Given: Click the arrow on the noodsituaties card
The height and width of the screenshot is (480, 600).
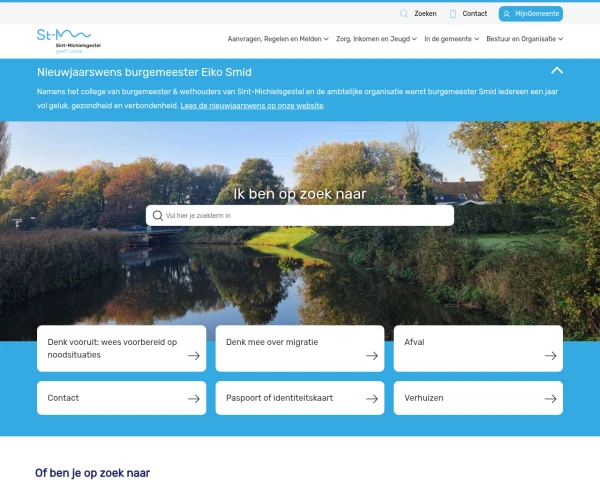Looking at the screenshot, I should coord(194,356).
